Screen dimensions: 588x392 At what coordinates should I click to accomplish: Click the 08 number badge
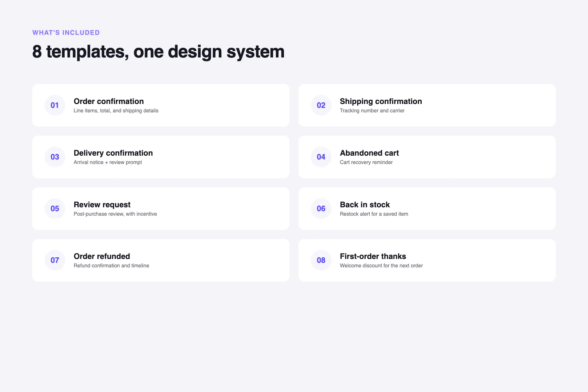(x=321, y=260)
